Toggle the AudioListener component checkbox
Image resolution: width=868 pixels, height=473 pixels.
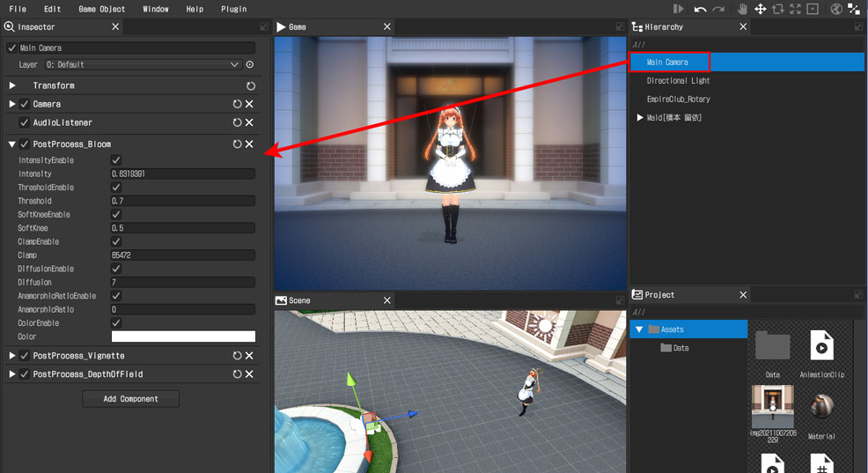tap(25, 122)
